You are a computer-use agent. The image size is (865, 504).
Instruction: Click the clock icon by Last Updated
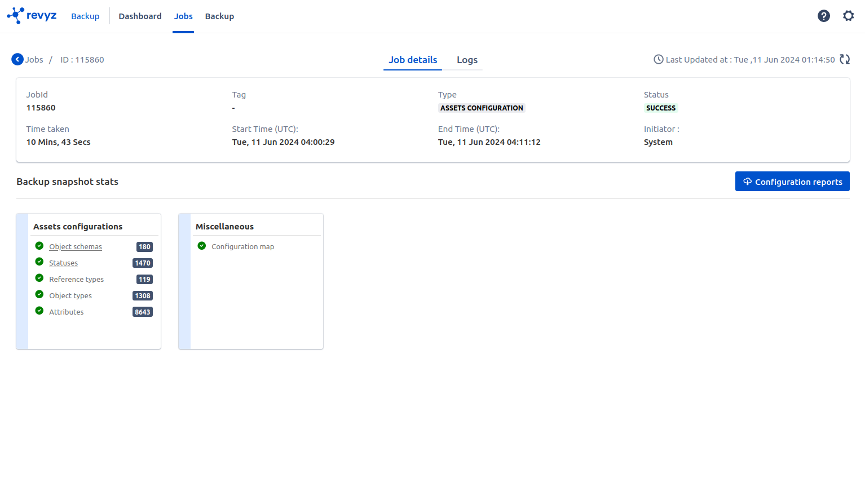click(x=658, y=59)
